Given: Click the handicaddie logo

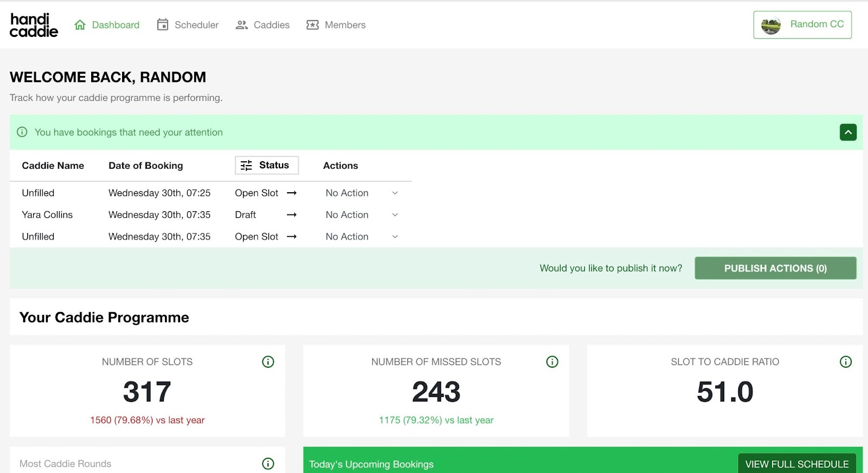Looking at the screenshot, I should click(34, 25).
